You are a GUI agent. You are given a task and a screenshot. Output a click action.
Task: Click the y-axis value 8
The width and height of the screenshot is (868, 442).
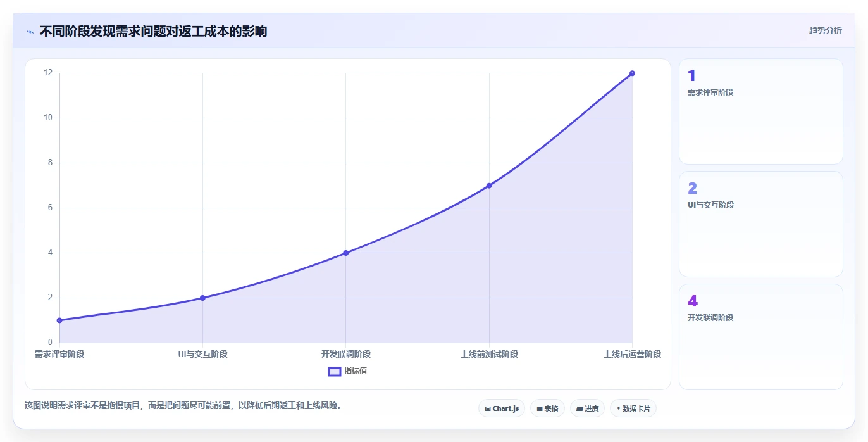(x=50, y=163)
